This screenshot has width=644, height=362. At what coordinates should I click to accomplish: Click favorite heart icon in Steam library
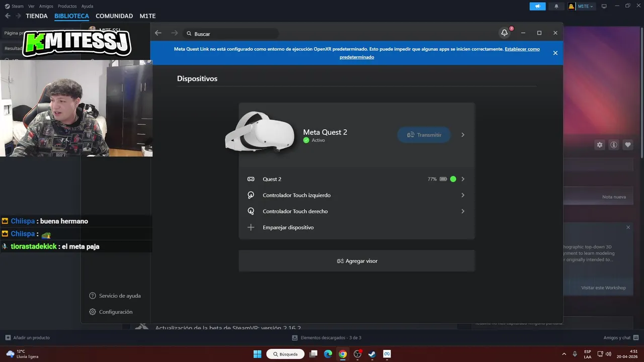tap(628, 145)
